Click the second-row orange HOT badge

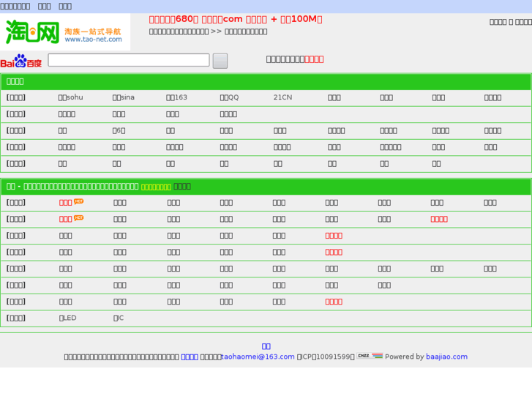[78, 217]
